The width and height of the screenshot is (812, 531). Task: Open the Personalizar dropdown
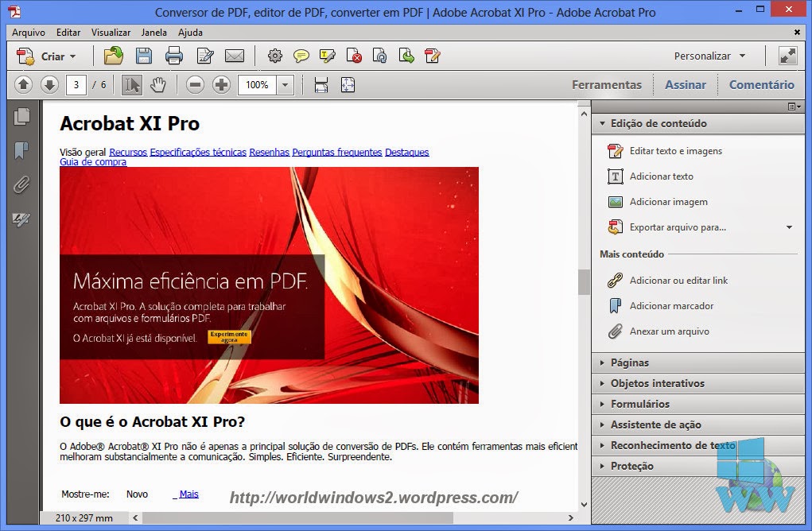(x=709, y=56)
